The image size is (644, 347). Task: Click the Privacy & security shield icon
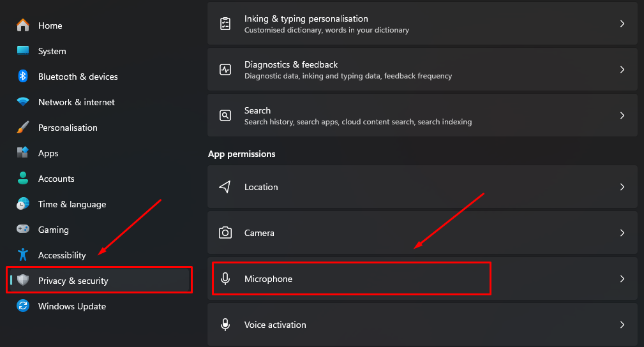tap(23, 280)
